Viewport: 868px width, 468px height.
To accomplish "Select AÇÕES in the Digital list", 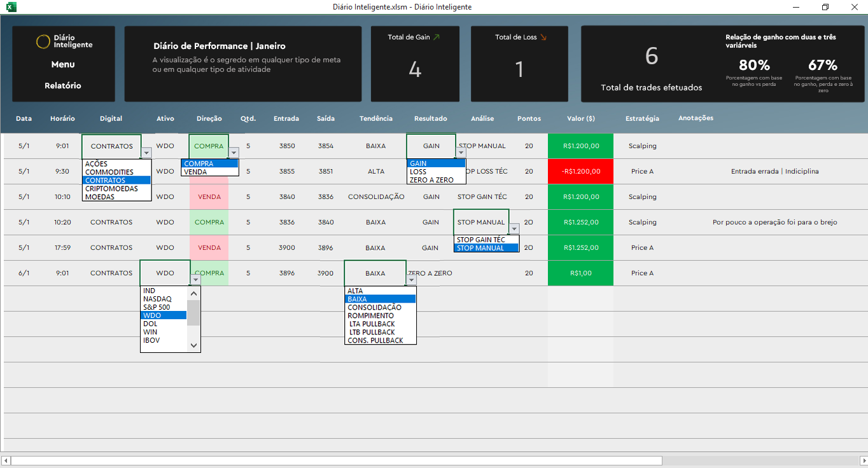I will pos(116,164).
